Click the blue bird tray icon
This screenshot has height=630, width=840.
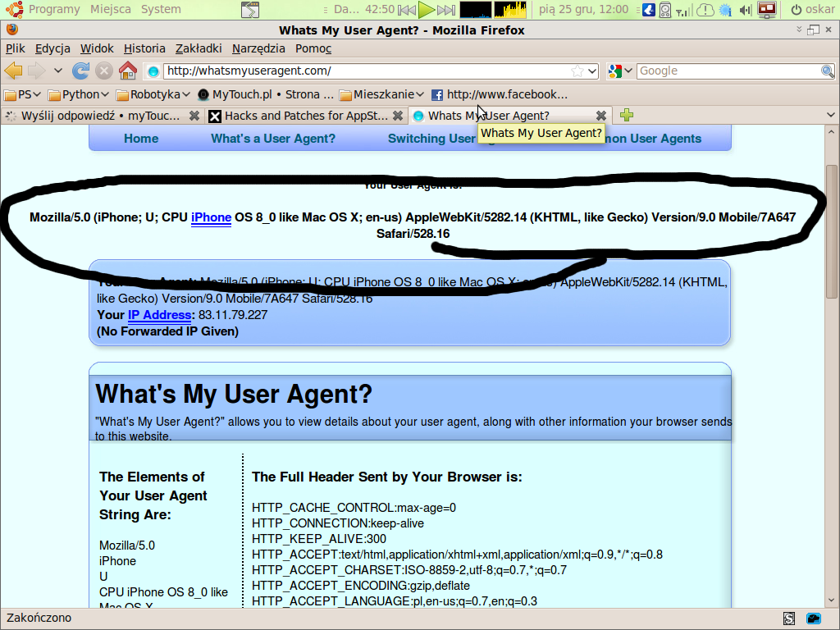click(x=649, y=10)
